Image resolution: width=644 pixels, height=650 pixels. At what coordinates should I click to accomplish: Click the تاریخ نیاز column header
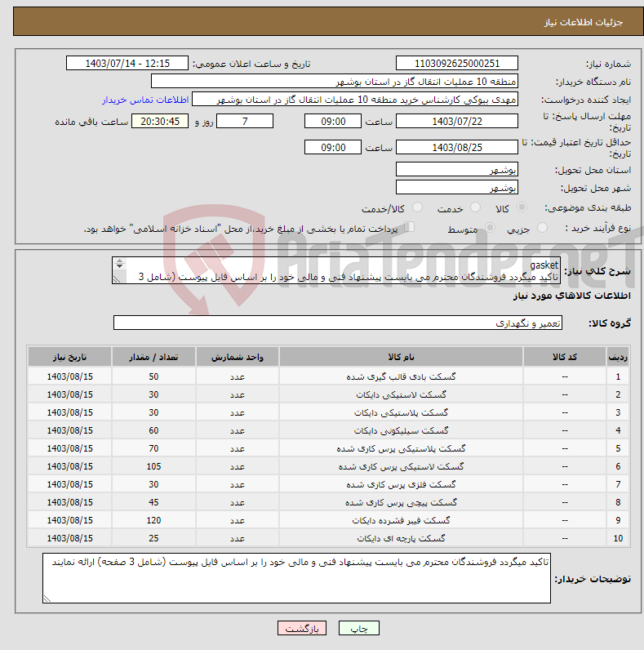[69, 357]
